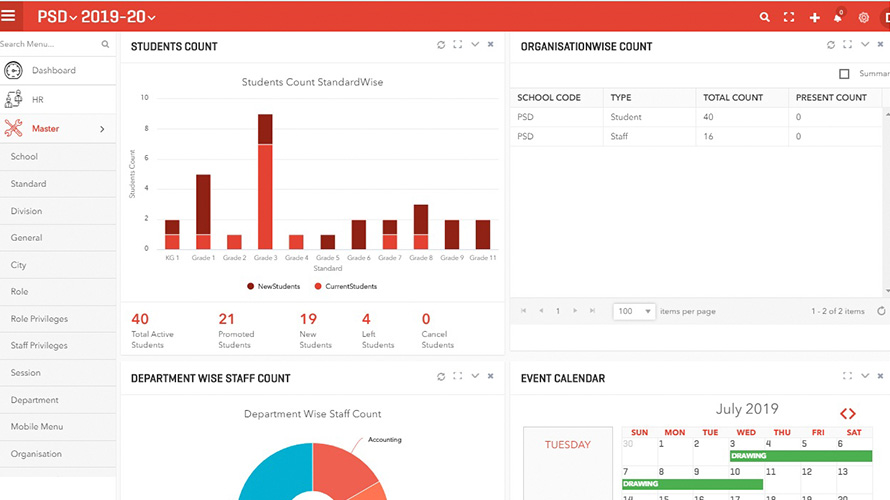Toggle CurrentStudents legend series
This screenshot has height=500, width=890.
(x=346, y=286)
